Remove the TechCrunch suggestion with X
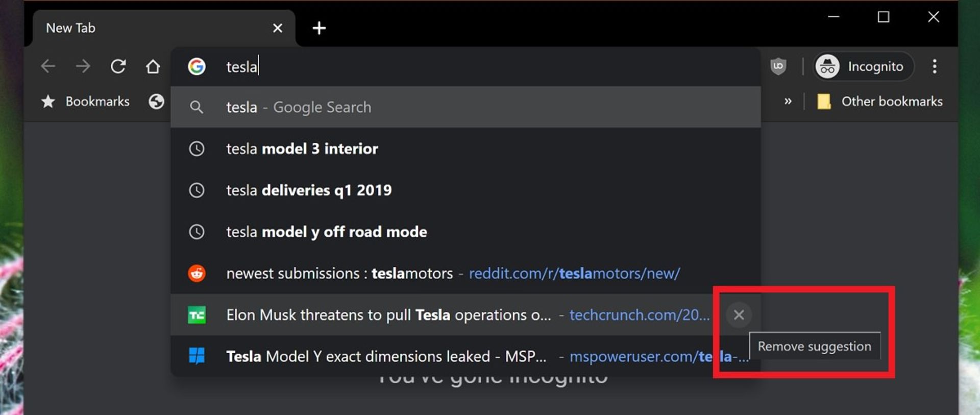 click(x=739, y=315)
